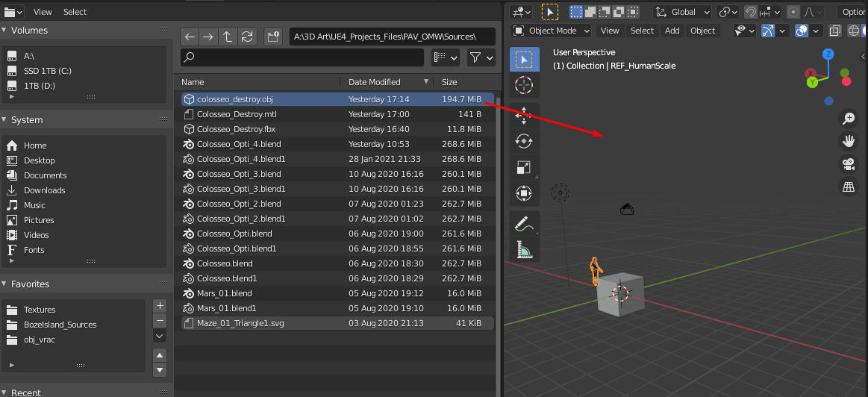Screen dimensions: 868x397
Task: Set selection mode to extend
Action: (590, 12)
